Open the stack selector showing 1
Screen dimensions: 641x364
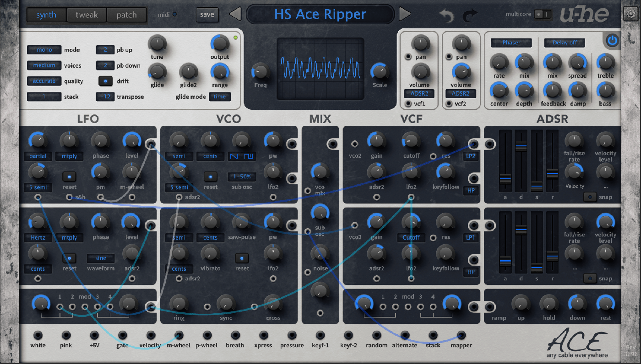(x=44, y=96)
